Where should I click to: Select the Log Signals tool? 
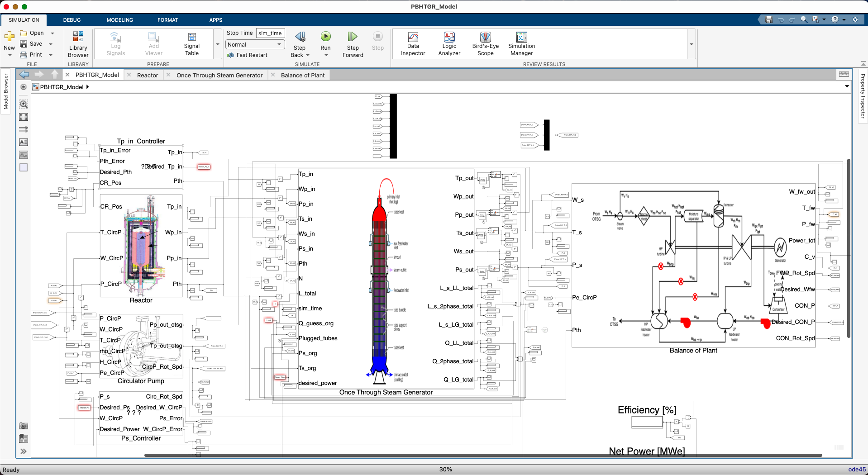(x=115, y=43)
